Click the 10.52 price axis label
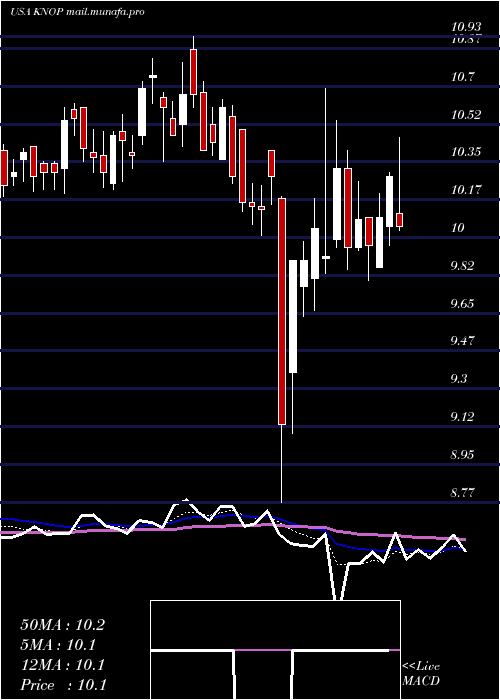This screenshot has width=500, height=700. [x=466, y=115]
